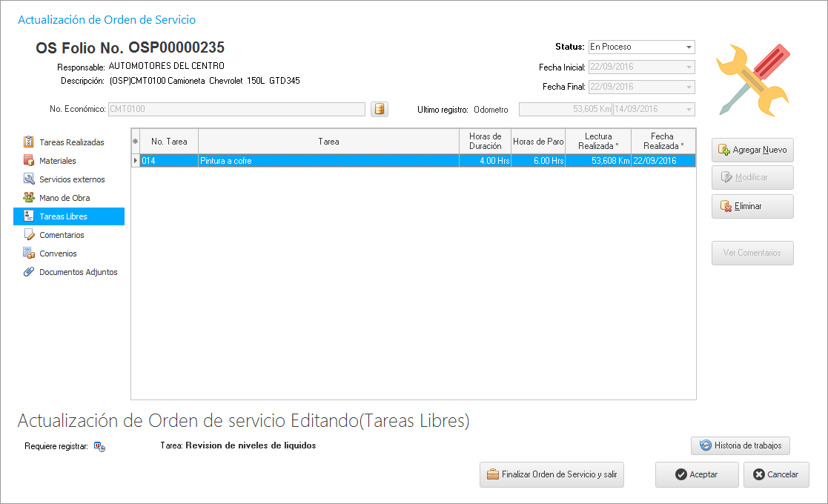
Task: Select the Pintura a cofre task row
Action: click(x=328, y=160)
